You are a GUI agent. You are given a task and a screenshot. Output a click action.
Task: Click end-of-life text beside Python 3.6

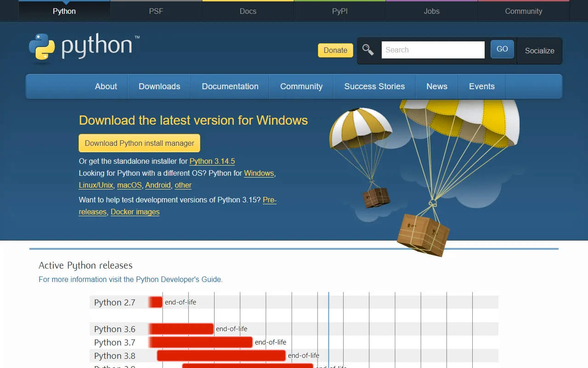pos(232,329)
